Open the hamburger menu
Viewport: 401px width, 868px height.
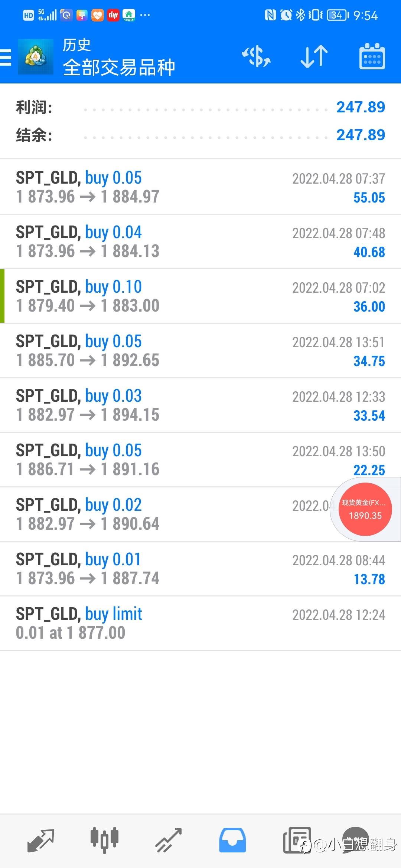pyautogui.click(x=5, y=57)
